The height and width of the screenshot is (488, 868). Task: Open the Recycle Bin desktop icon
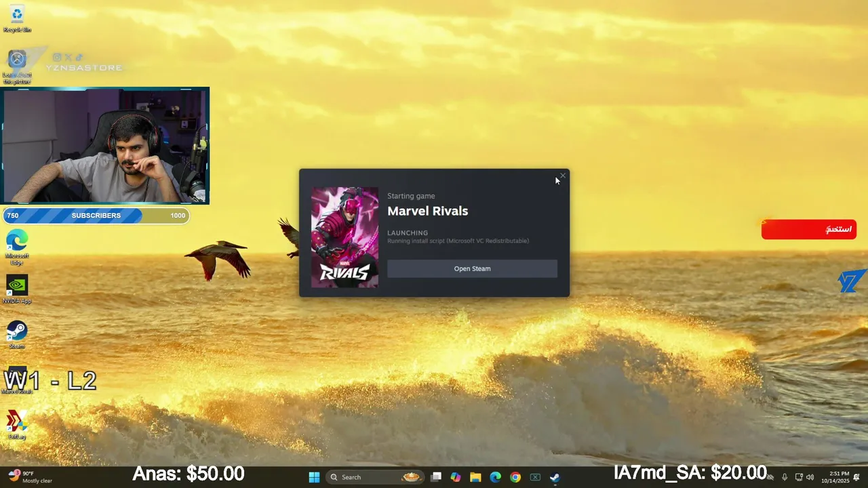(x=17, y=18)
